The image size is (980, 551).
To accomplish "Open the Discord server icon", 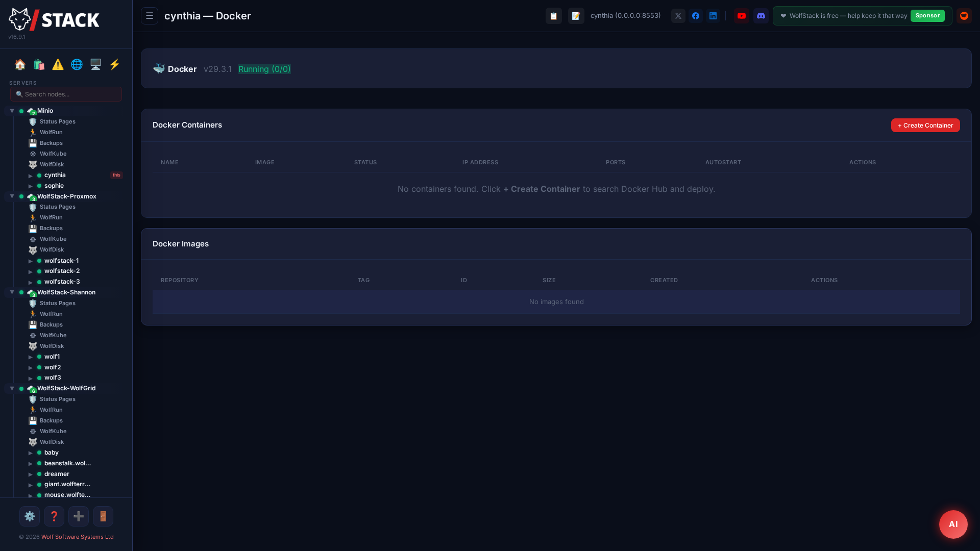I will pos(761,16).
